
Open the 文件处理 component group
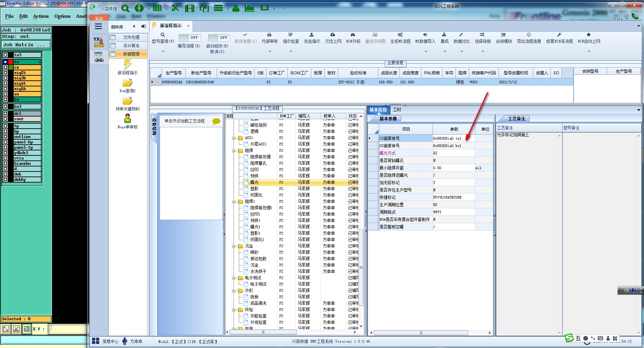(x=128, y=37)
